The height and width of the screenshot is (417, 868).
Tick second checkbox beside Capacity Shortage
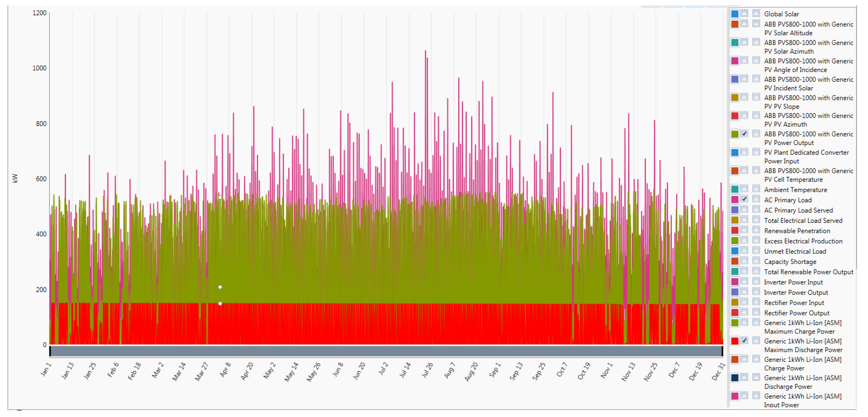pos(756,261)
